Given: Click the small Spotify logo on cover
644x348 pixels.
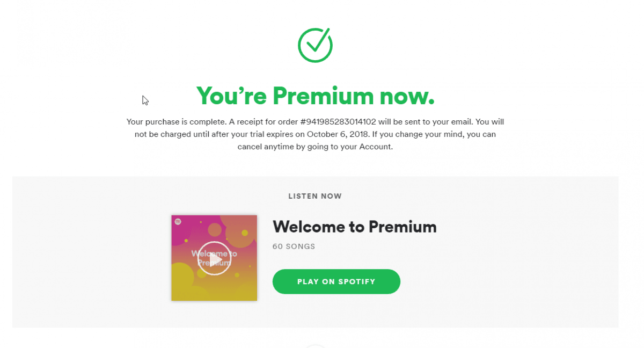Looking at the screenshot, I should tap(178, 221).
